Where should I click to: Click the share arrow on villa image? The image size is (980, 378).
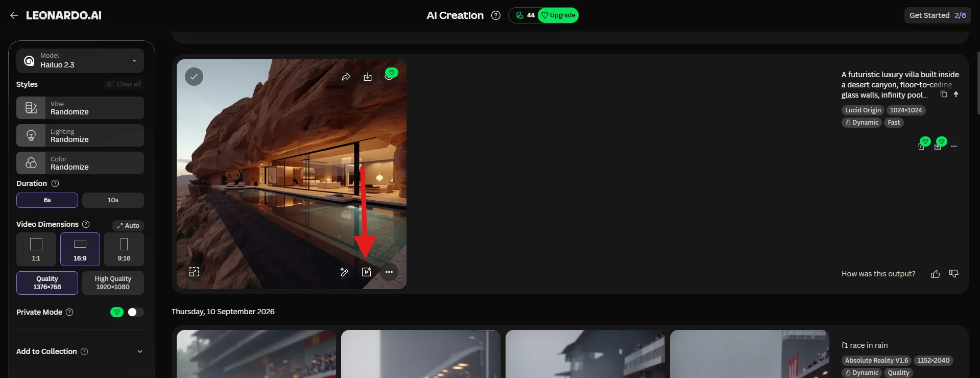point(346,77)
